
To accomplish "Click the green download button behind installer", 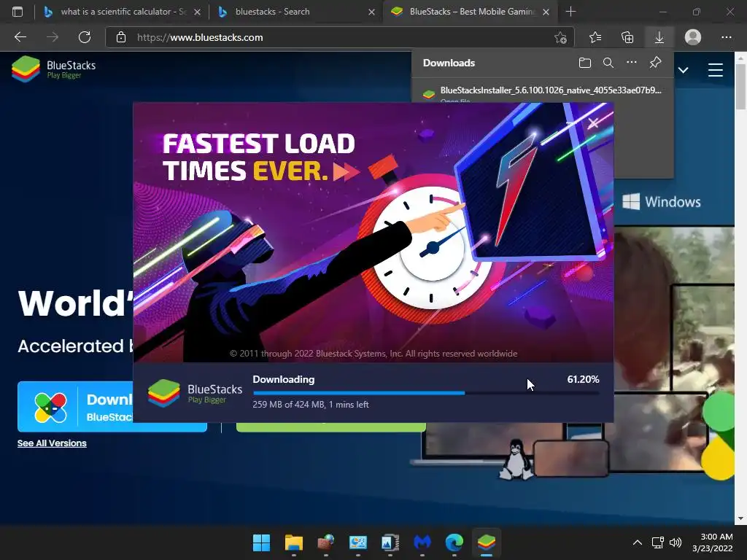I will click(330, 427).
